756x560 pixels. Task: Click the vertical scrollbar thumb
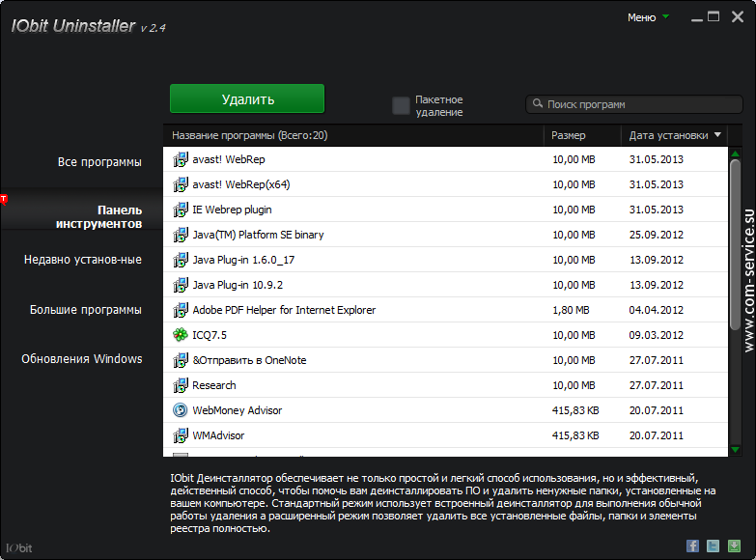[x=736, y=244]
